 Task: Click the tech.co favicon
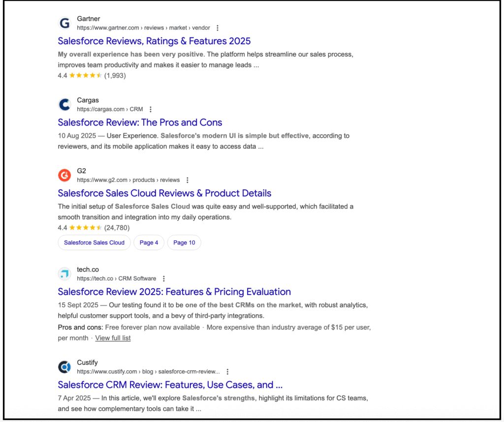(64, 274)
